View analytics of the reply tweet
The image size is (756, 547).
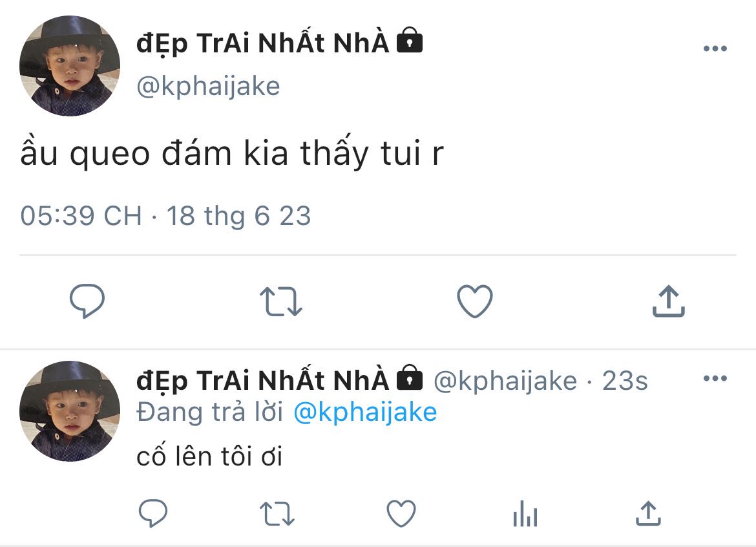click(525, 513)
